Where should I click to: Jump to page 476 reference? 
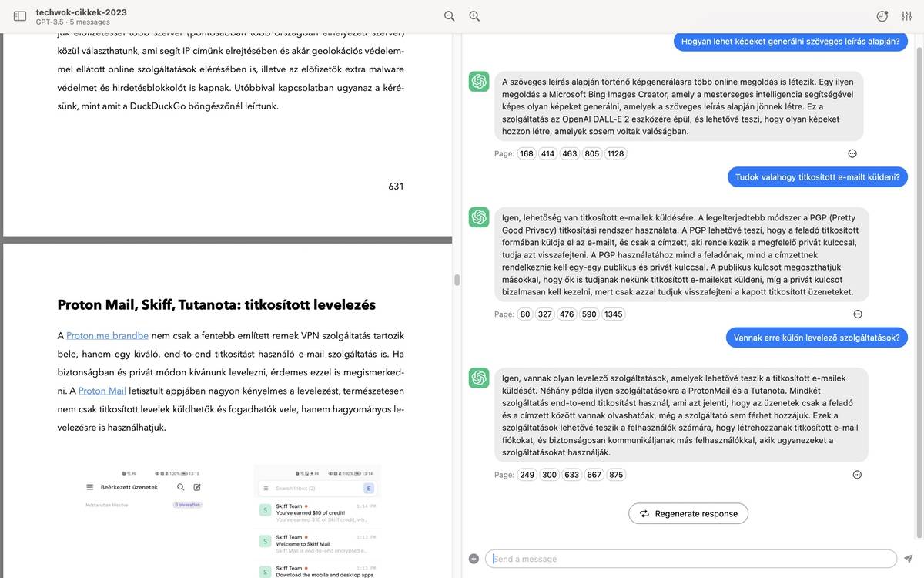[x=567, y=314]
